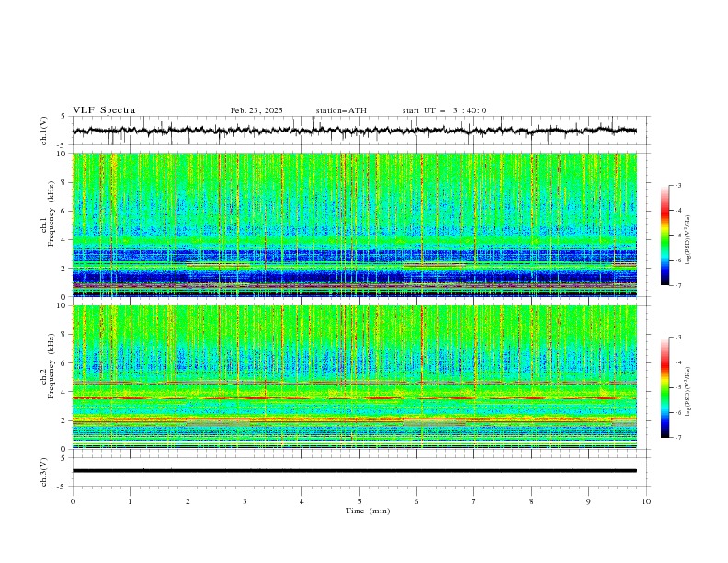Click inside the ch.2 spectrogram panel
The image size is (728, 563).
[x=354, y=377]
